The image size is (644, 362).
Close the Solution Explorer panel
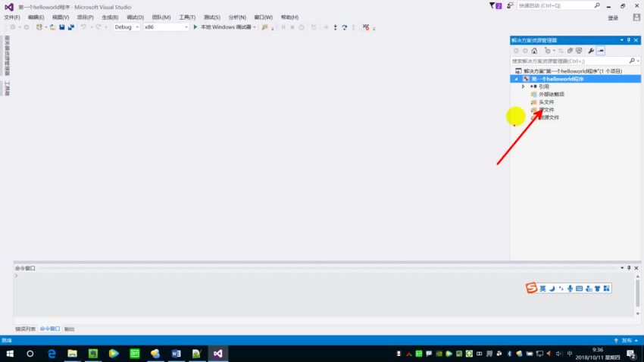point(636,40)
